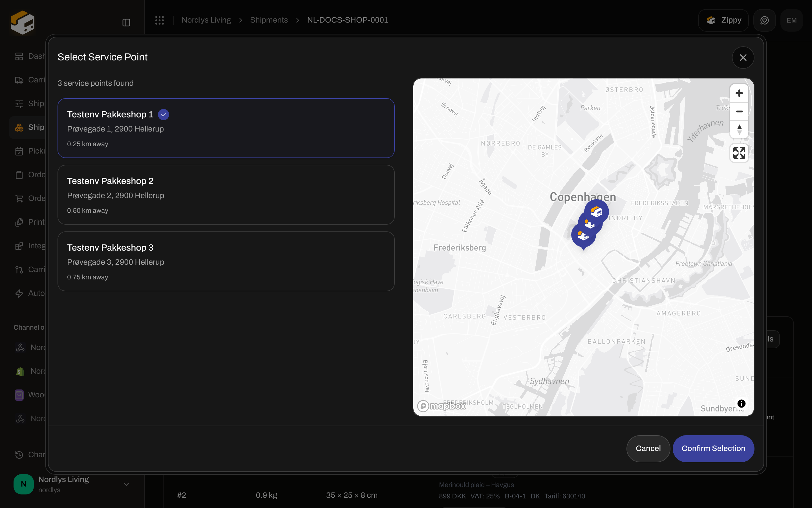Select the Testenv Pakkeshop 1 card
The height and width of the screenshot is (508, 812).
coord(226,128)
